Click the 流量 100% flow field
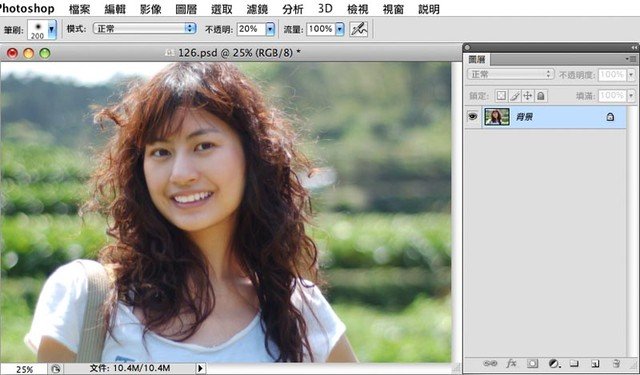This screenshot has width=640, height=375. click(x=321, y=29)
